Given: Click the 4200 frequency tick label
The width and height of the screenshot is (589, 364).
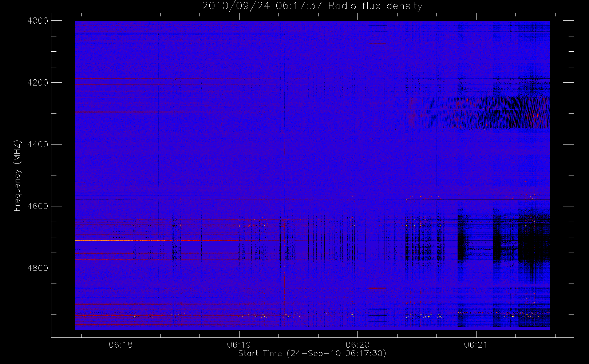Looking at the screenshot, I should coord(38,83).
